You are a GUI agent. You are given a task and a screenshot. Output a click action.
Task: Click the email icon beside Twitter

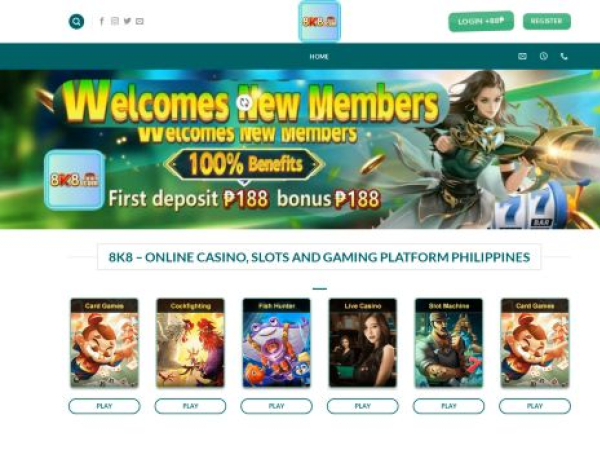pos(140,21)
